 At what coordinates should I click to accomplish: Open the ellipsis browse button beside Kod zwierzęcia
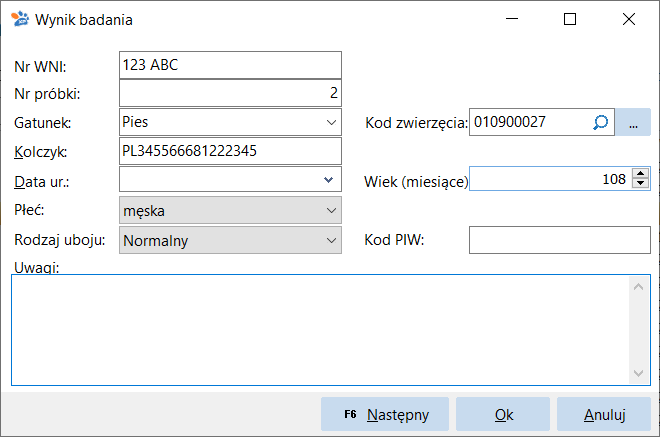point(633,122)
